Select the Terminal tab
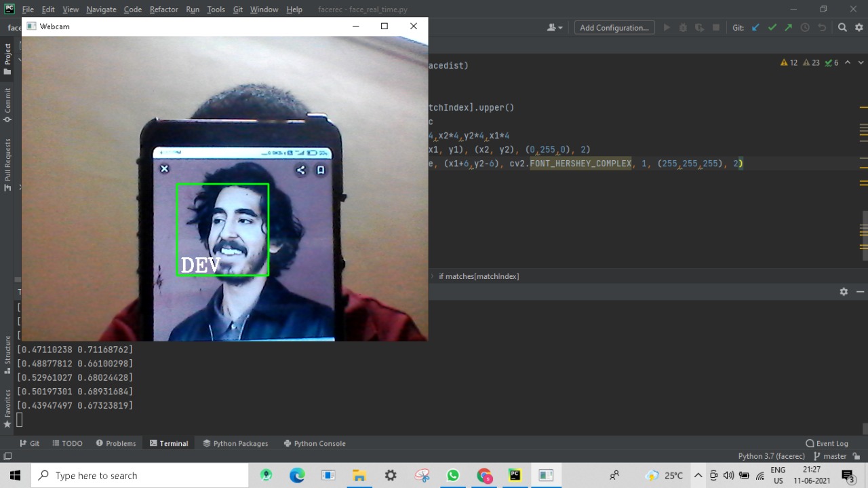868x488 pixels. [x=169, y=443]
